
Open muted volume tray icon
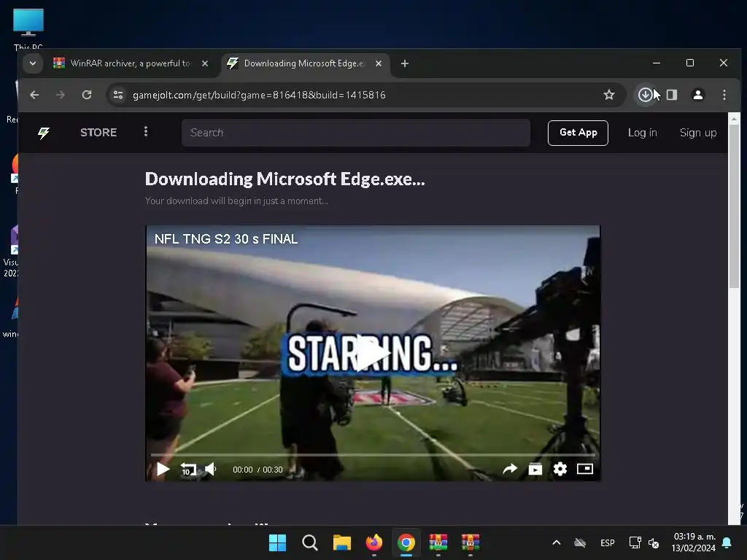point(654,542)
